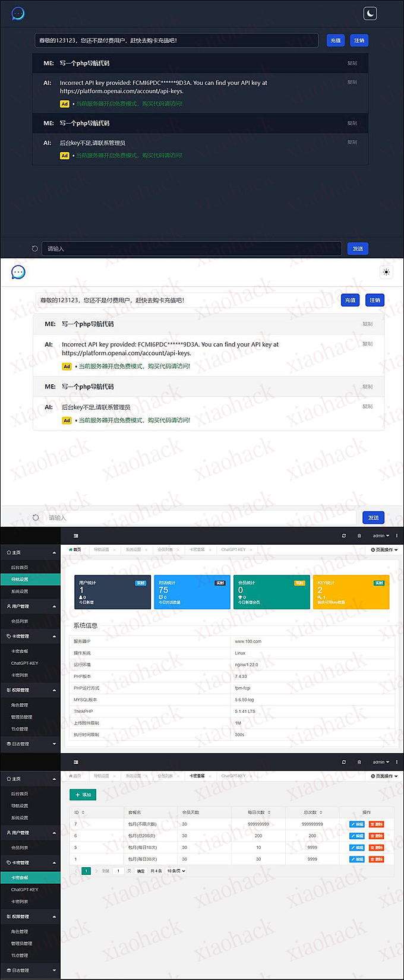This screenshot has width=404, height=980.
Task: Open the 10条/页 page size dropdown
Action: pyautogui.click(x=176, y=871)
